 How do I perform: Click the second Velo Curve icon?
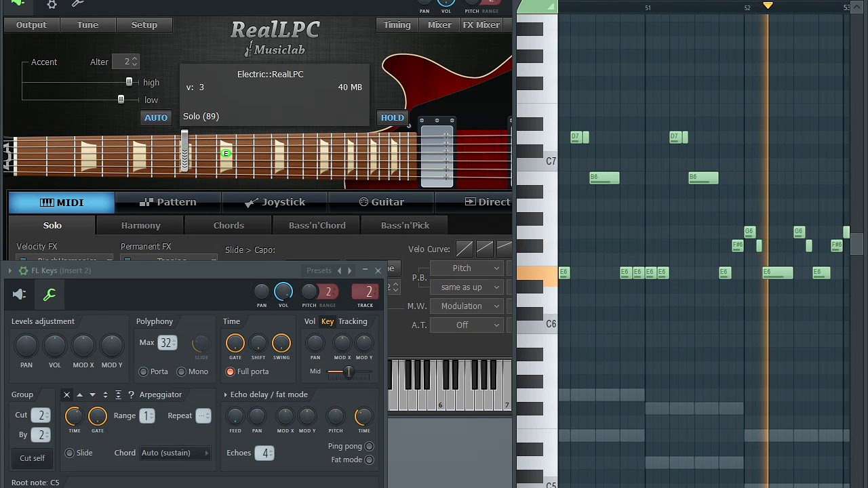(485, 249)
